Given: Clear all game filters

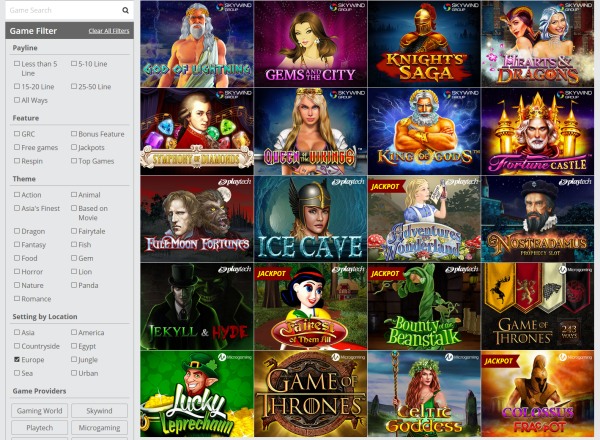Looking at the screenshot, I should pyautogui.click(x=109, y=31).
